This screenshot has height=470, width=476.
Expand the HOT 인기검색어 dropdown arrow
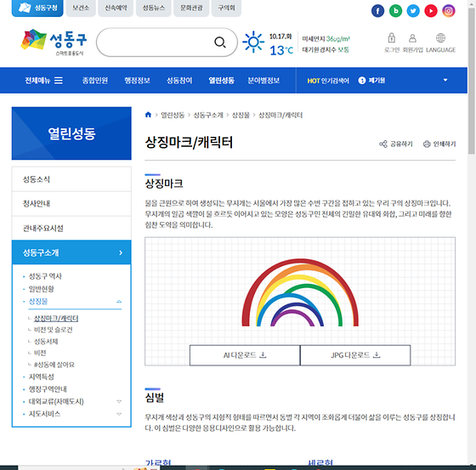coord(445,80)
